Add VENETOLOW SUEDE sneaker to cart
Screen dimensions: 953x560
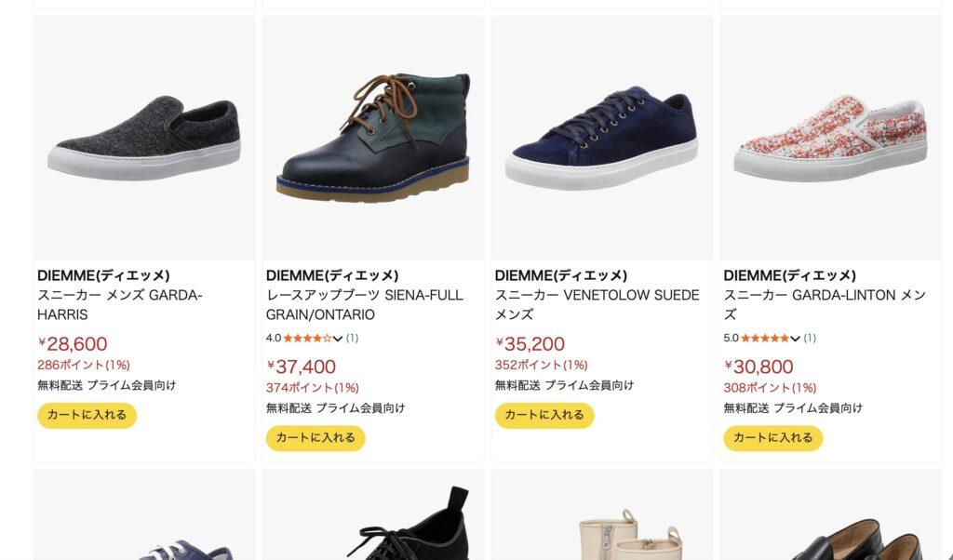pyautogui.click(x=544, y=415)
